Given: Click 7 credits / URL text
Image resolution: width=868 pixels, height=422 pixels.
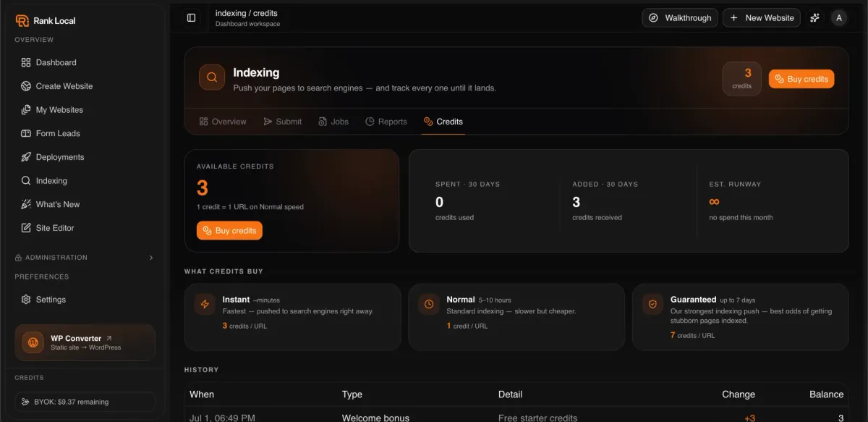Looking at the screenshot, I should click(x=693, y=335).
